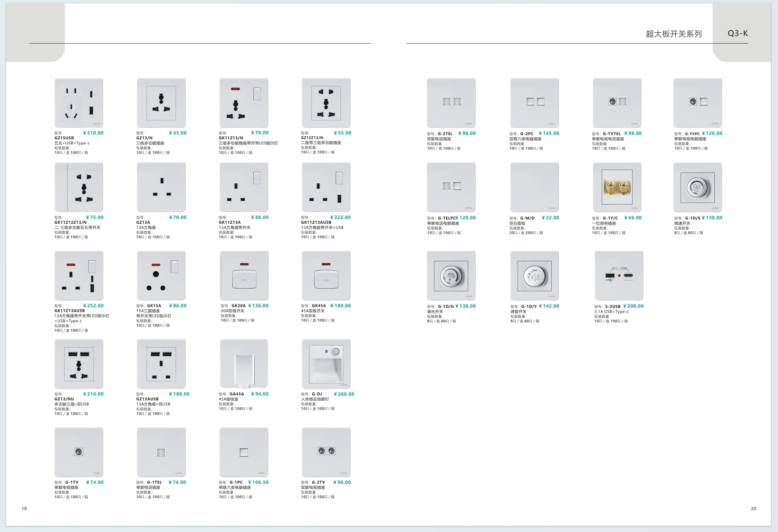Select the G-1Y/C speaker terminal socket image
This screenshot has height=532, width=778.
[x=617, y=187]
